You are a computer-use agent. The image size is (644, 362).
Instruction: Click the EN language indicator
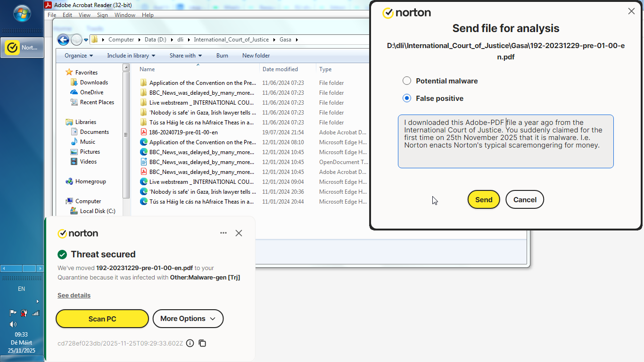[x=22, y=289]
